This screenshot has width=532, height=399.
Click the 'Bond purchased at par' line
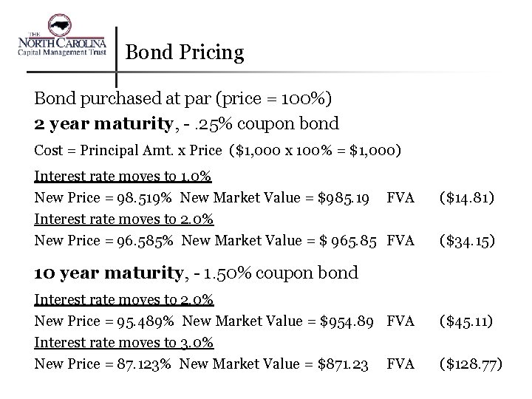coord(183,99)
